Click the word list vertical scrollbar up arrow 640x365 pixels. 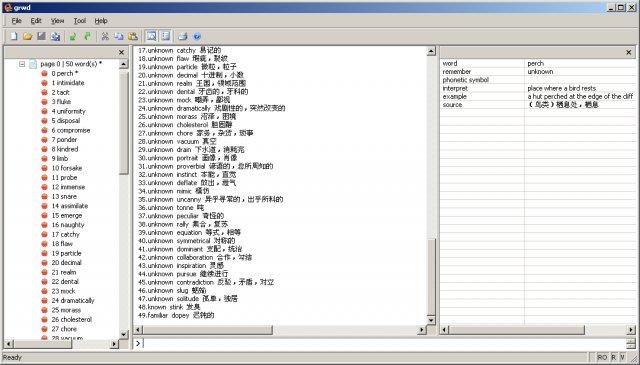431,51
